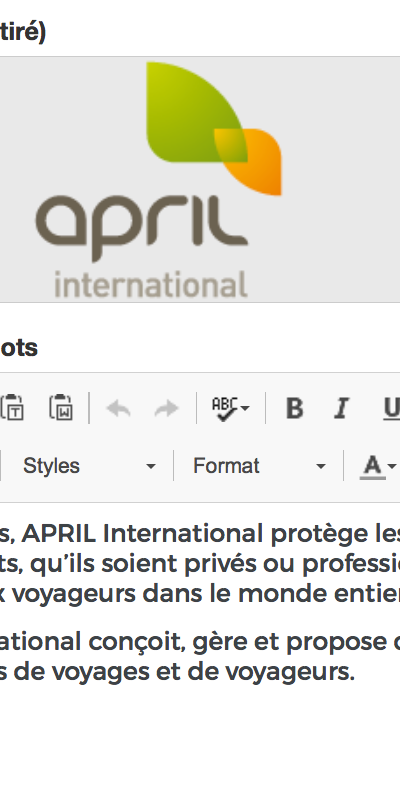Redo the last edit
Screen dimensions: 400x800
click(x=166, y=408)
